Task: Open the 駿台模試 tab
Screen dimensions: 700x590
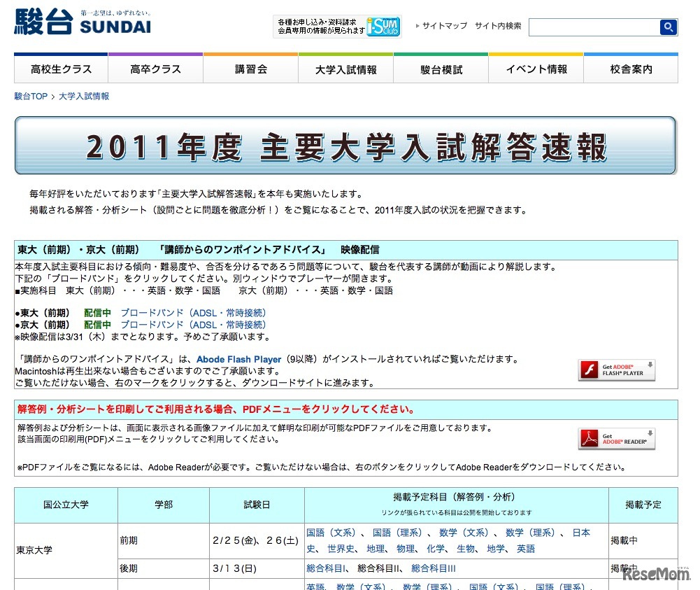Action: pos(441,69)
